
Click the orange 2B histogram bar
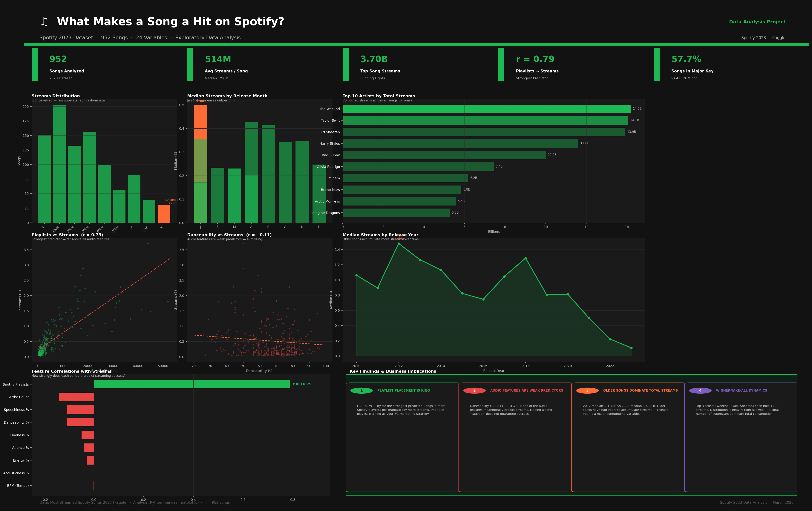click(x=164, y=214)
